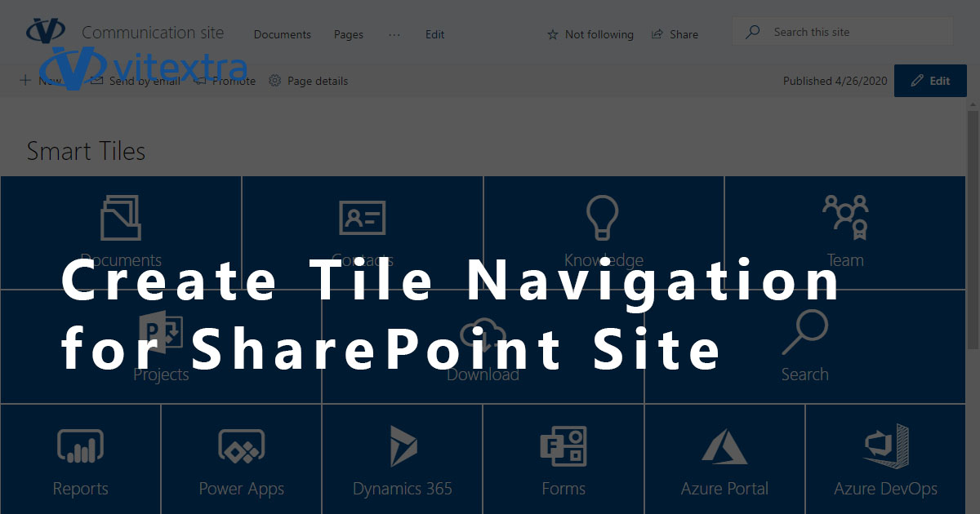Click the blue Edit page button
The image size is (980, 514).
coord(930,81)
